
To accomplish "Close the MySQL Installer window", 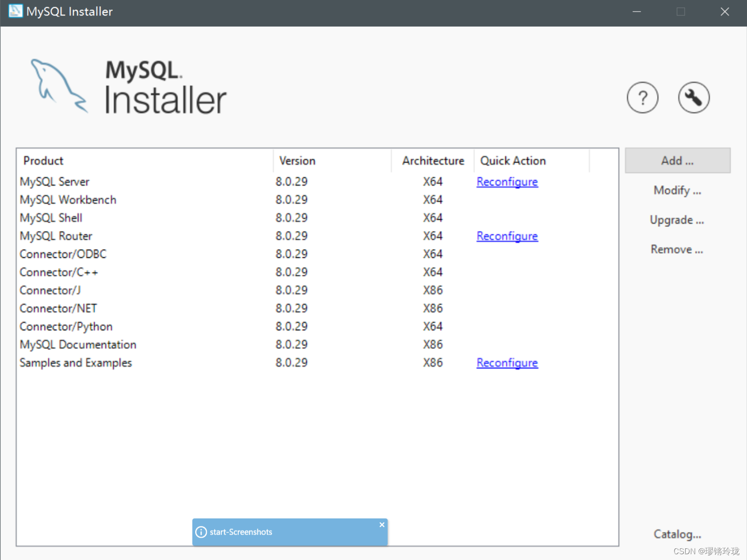I will point(725,12).
